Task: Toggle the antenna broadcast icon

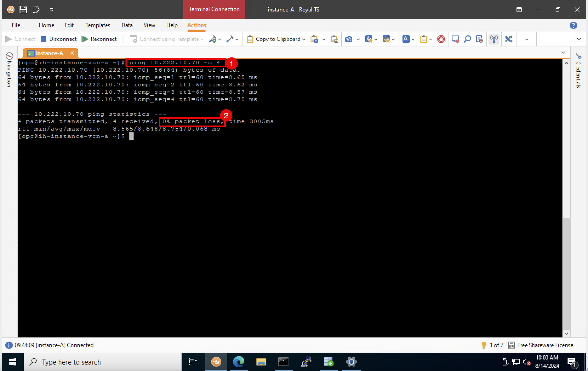Action: click(x=494, y=39)
